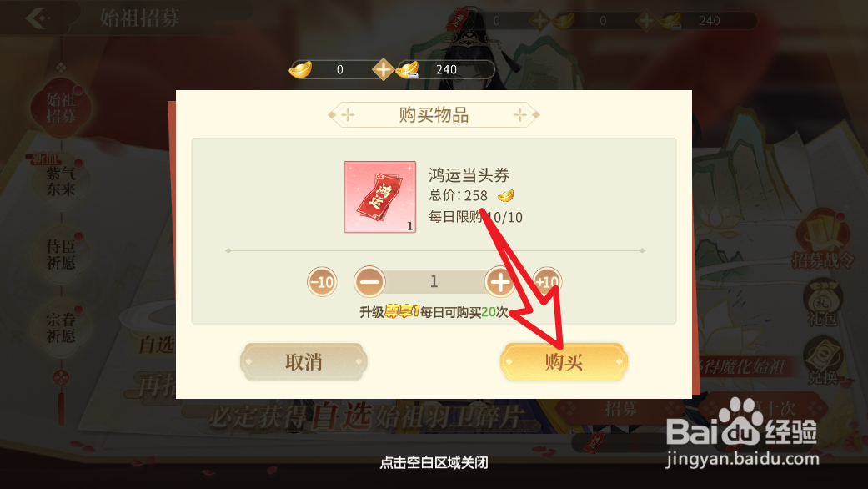The image size is (868, 489).
Task: Select the 侍臣祈愿 side tab
Action: (60, 255)
